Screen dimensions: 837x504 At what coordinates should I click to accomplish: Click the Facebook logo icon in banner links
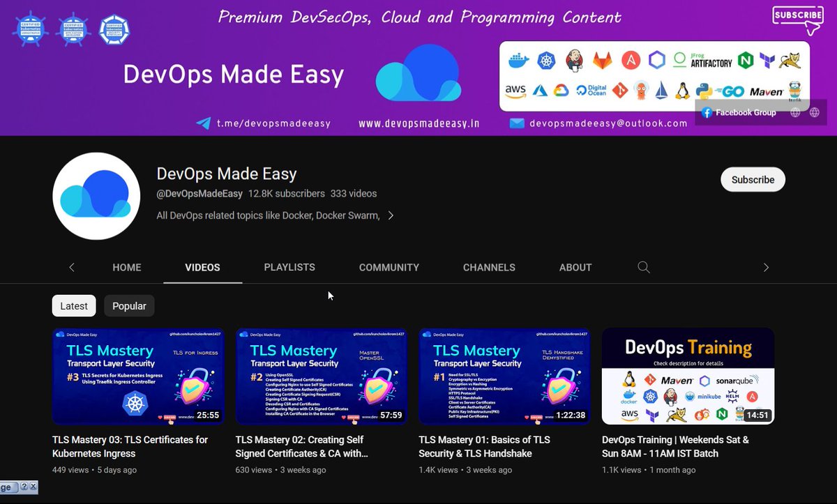tap(707, 112)
